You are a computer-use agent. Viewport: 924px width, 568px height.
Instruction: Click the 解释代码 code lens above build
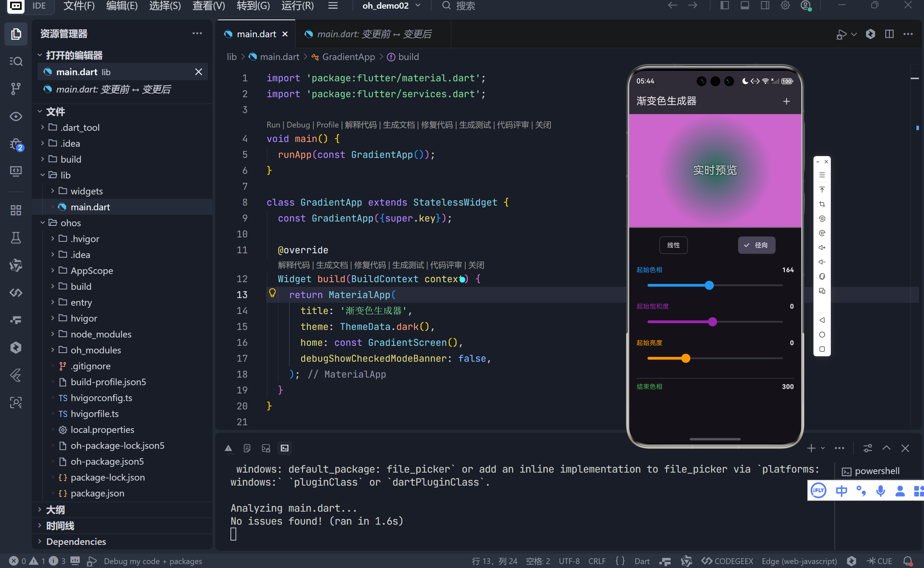pyautogui.click(x=294, y=265)
